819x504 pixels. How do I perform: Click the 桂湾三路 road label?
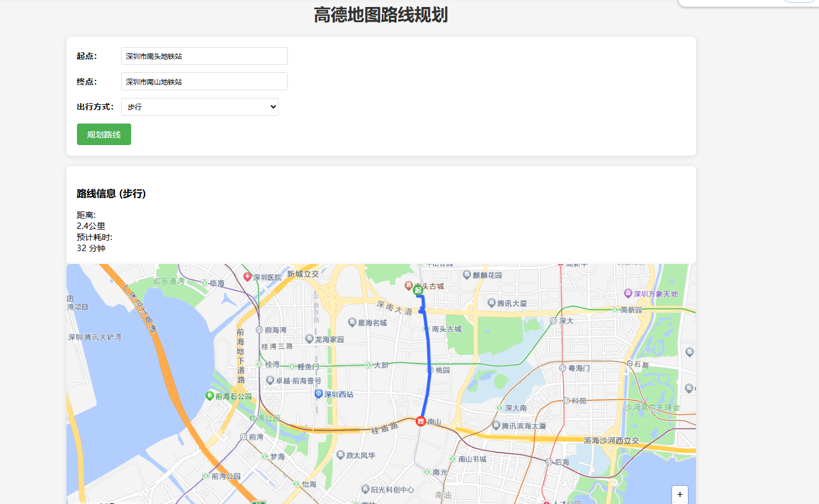(x=277, y=346)
